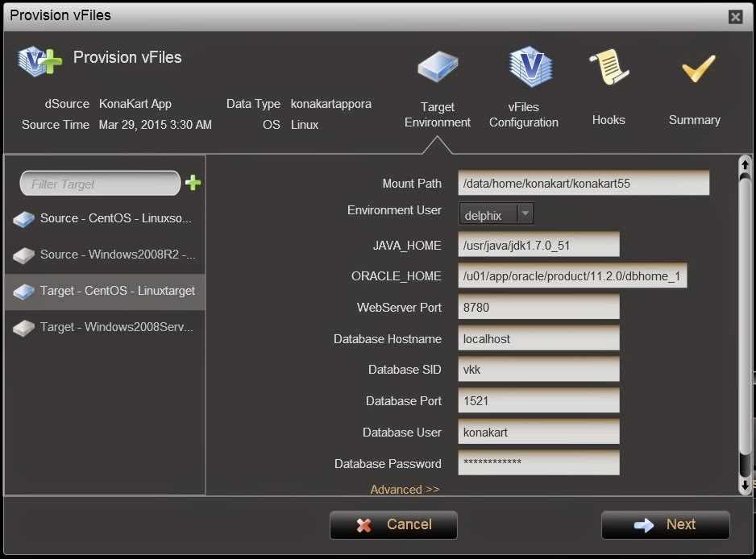Jump to the Summary step label
This screenshot has height=559, width=756.
click(694, 120)
